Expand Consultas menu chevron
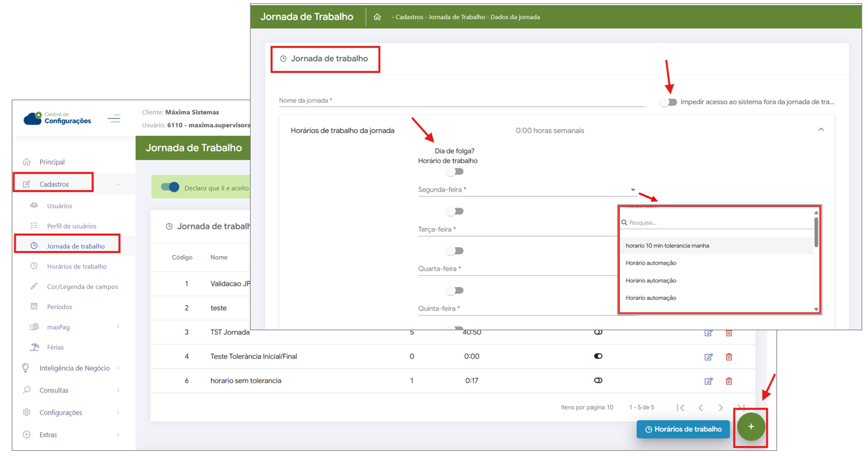 click(118, 390)
